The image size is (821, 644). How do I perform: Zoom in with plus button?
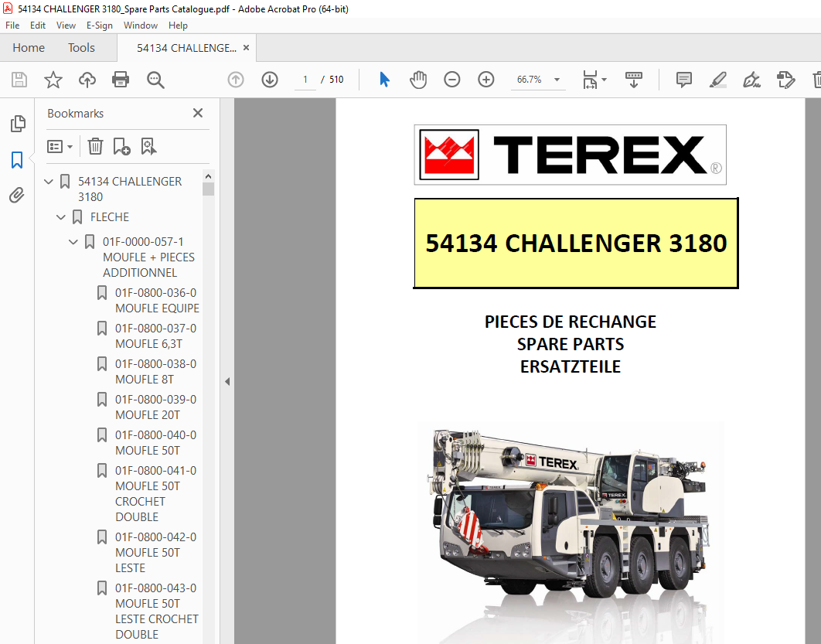click(x=486, y=80)
